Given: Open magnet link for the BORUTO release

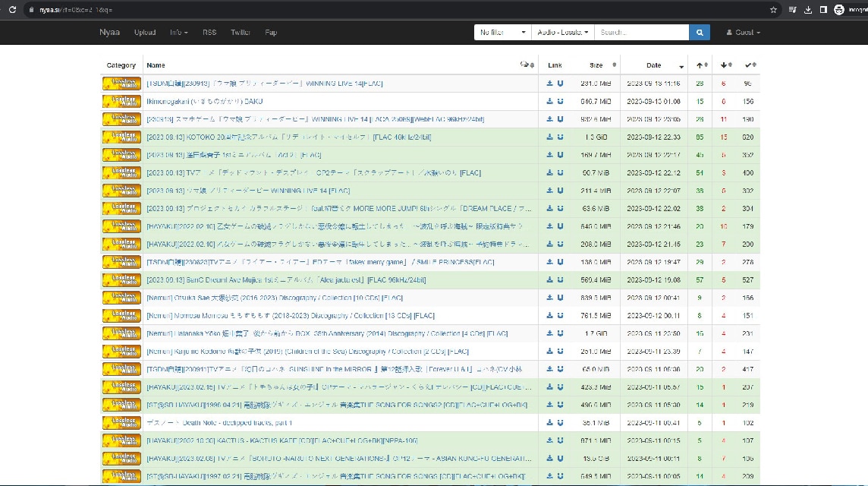Looking at the screenshot, I should point(560,459).
